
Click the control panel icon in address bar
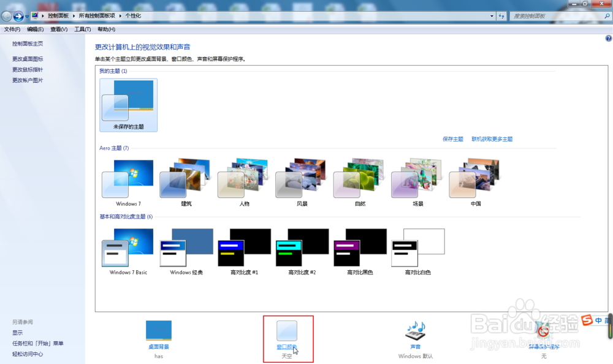35,16
